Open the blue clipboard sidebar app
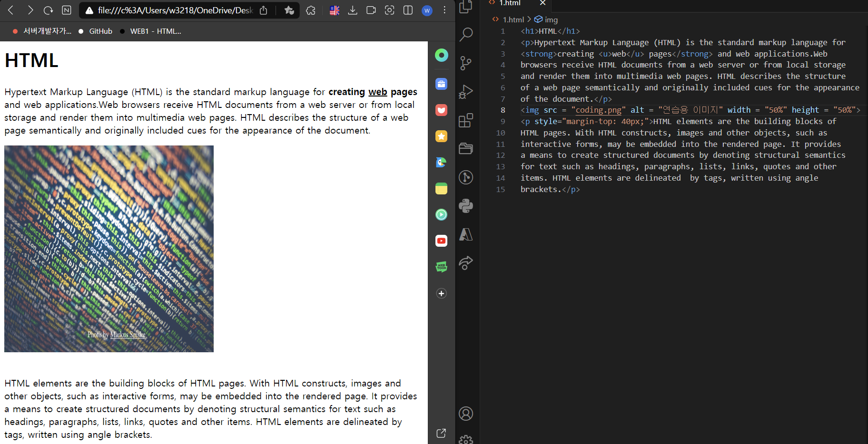868x444 pixels. point(441,84)
